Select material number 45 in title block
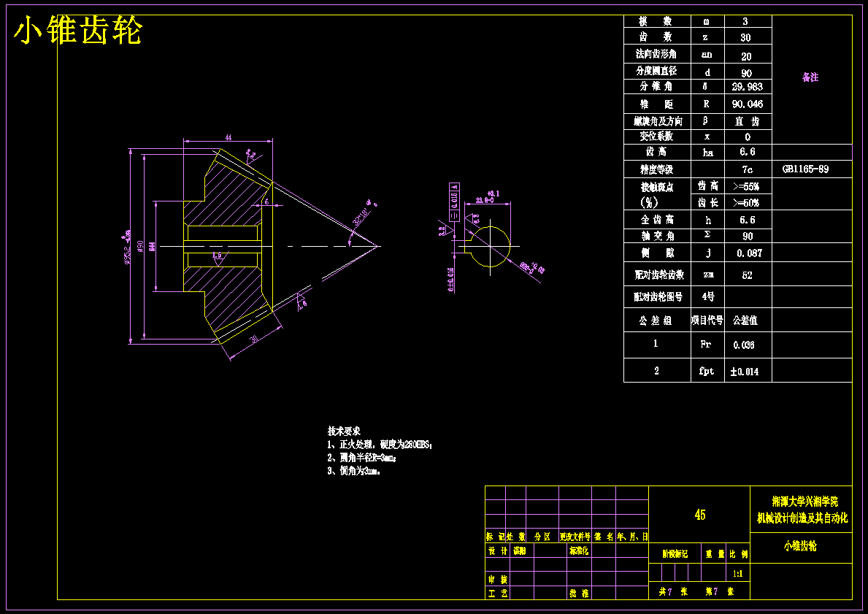The image size is (868, 614). tap(699, 515)
